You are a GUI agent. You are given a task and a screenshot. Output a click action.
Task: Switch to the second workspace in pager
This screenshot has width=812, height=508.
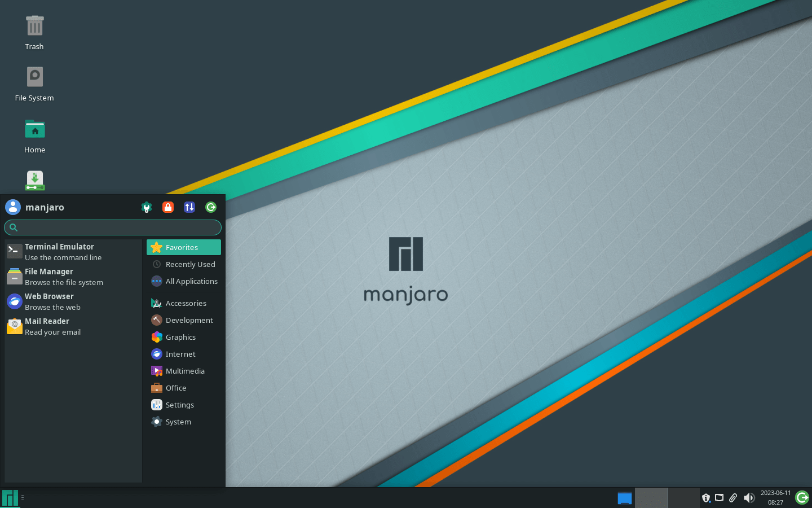(683, 498)
